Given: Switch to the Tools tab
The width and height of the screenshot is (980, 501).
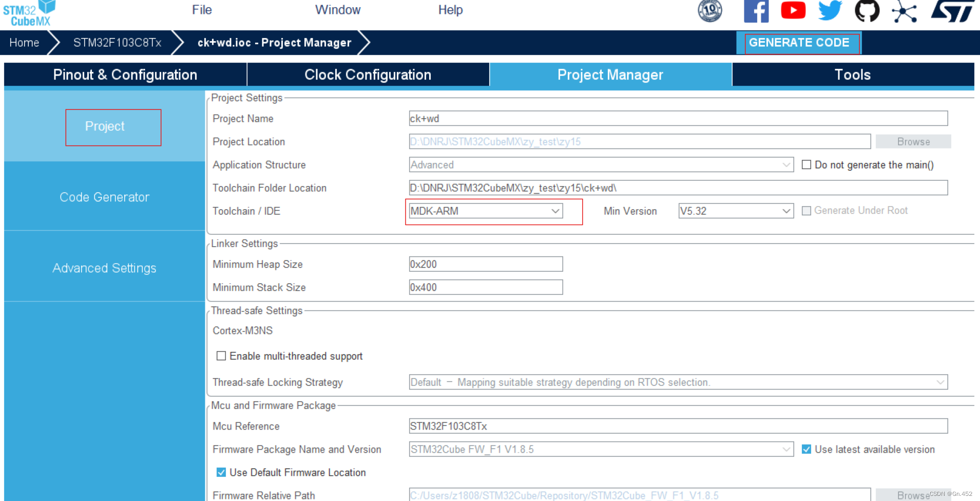Looking at the screenshot, I should (x=853, y=75).
